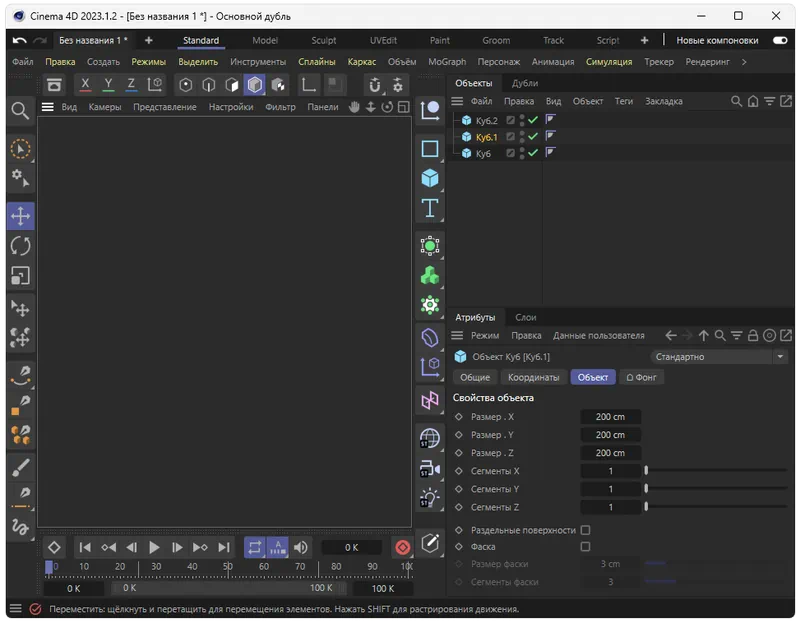Enable snapping magnet icon
This screenshot has width=800, height=623.
coord(375,85)
